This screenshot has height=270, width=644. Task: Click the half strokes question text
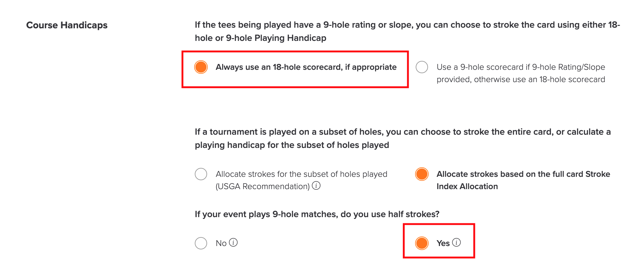[317, 214]
